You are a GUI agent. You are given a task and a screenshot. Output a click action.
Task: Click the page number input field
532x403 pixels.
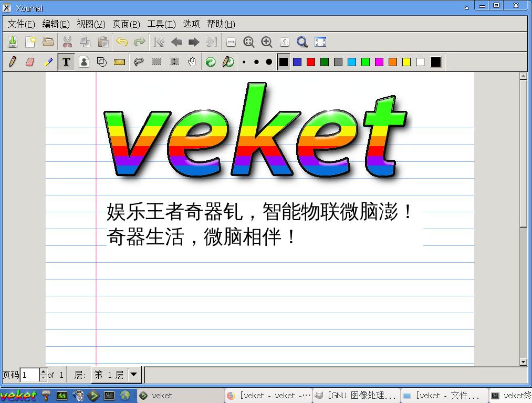coord(30,375)
